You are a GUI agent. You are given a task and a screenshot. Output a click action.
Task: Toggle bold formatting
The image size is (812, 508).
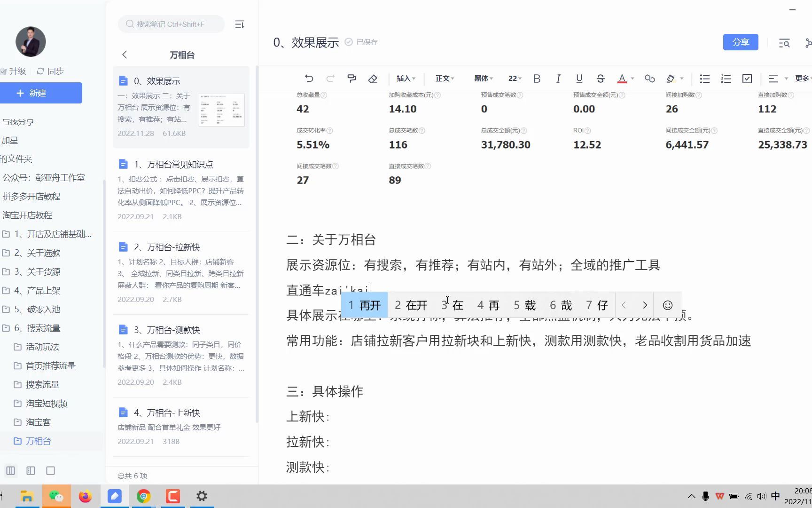coord(537,79)
